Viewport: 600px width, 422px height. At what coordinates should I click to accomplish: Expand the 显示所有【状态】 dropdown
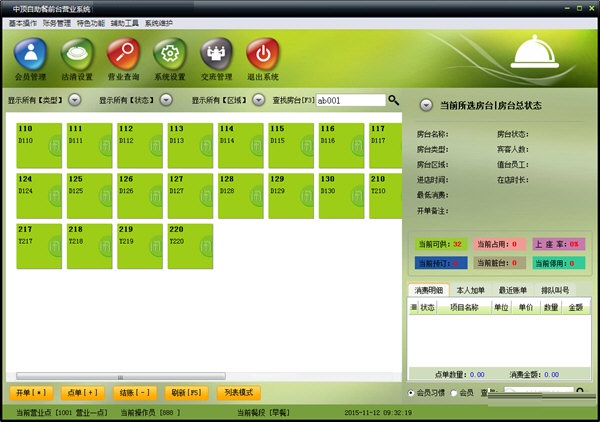165,100
